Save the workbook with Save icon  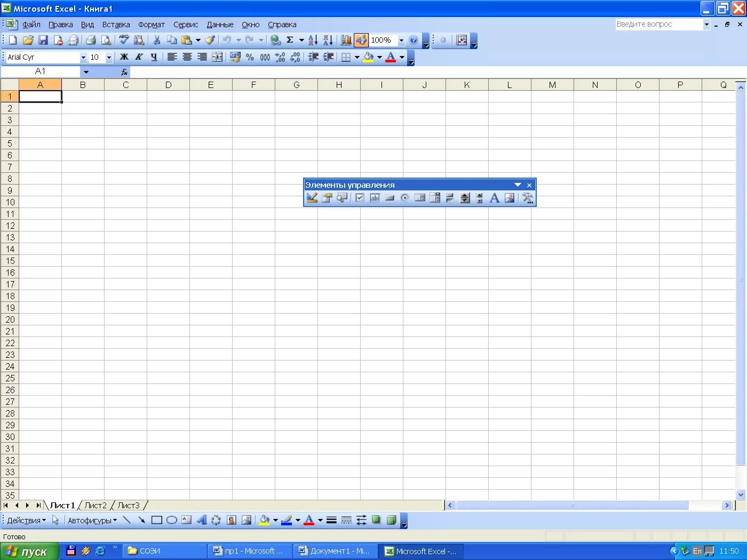43,40
